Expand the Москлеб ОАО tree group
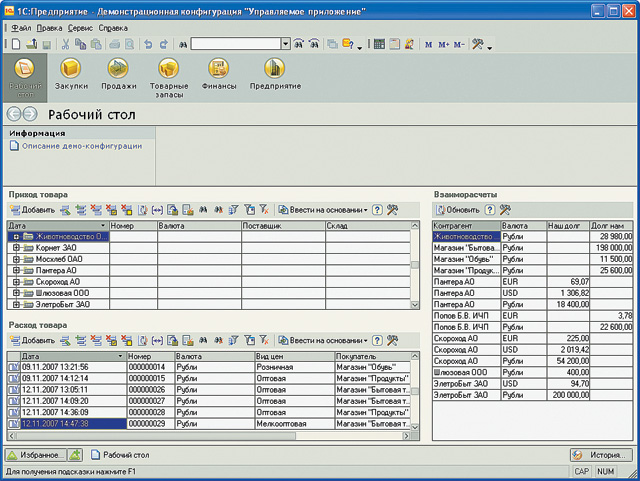Image resolution: width=640 pixels, height=481 pixels. [17, 259]
